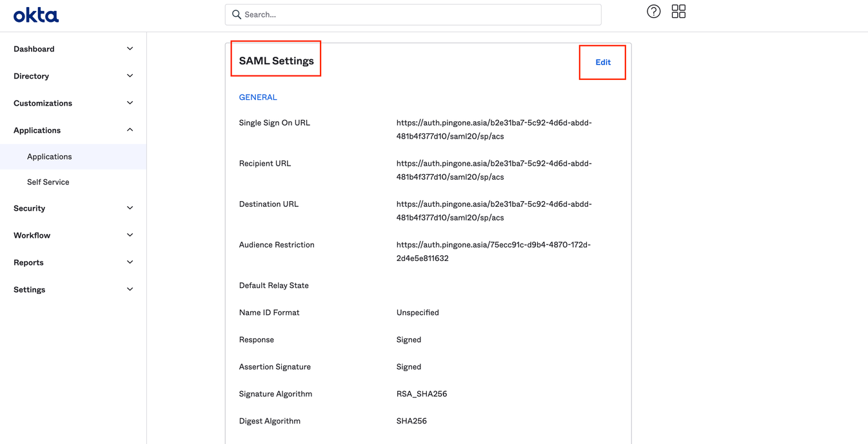Click the Audience Restriction URL value
Viewport: 868px width, 444px height.
point(493,251)
